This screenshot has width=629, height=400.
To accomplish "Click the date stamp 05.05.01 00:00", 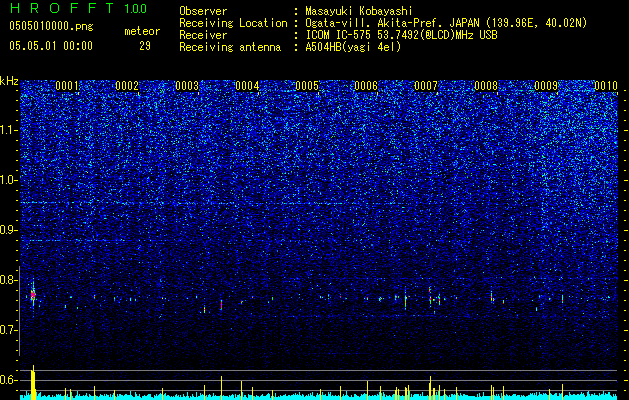I will pos(51,46).
